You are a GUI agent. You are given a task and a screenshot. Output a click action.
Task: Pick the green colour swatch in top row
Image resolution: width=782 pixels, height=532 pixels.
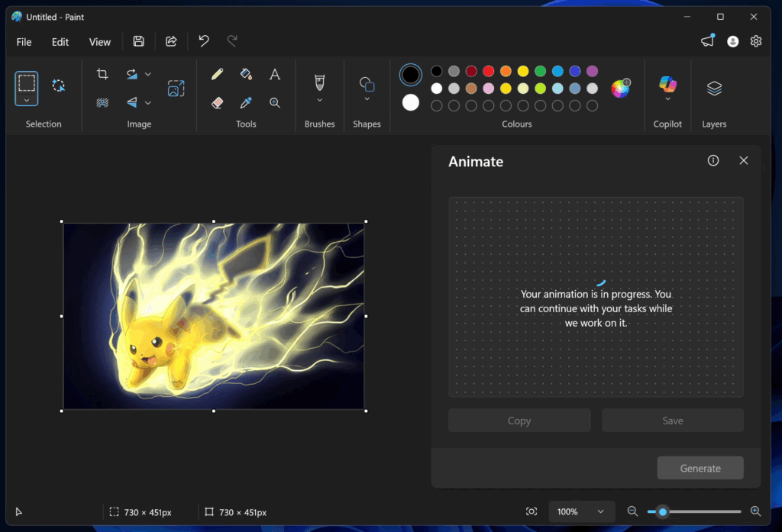540,71
